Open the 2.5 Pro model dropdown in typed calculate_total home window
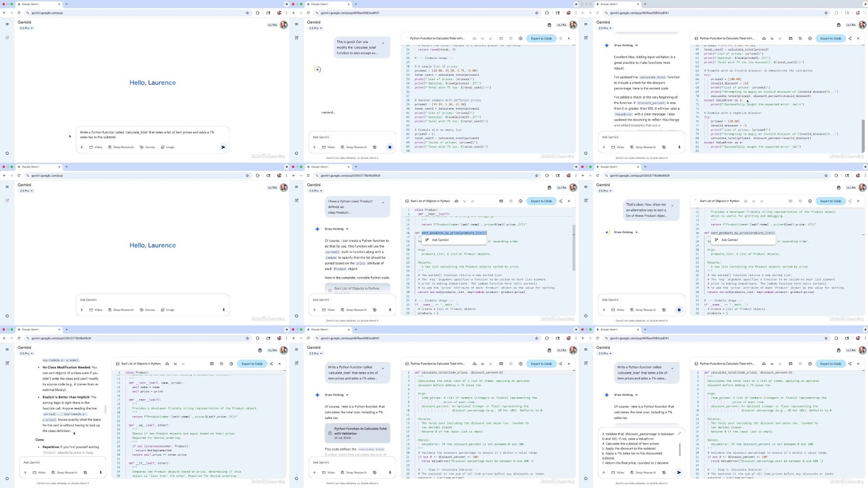The image size is (868, 488). (26, 28)
